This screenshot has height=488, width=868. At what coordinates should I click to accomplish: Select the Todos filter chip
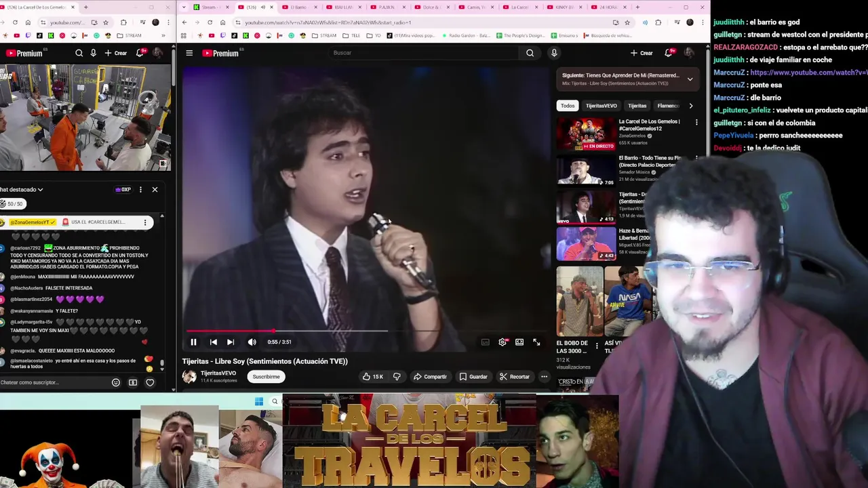coord(568,106)
